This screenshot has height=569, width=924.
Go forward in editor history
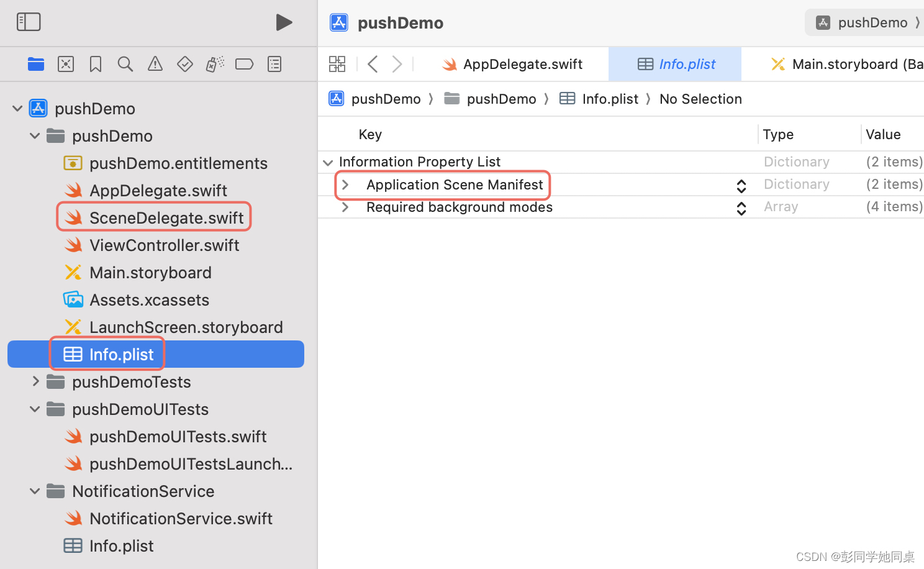397,64
